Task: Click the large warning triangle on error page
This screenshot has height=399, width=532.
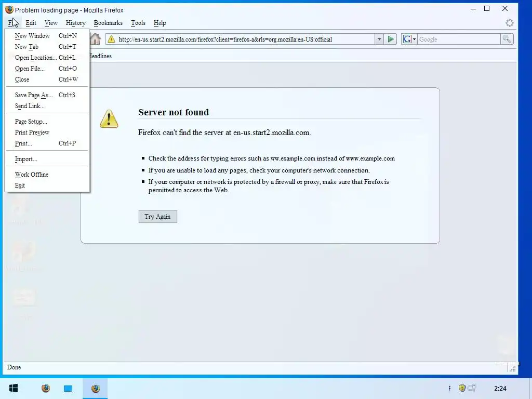Action: [109, 119]
